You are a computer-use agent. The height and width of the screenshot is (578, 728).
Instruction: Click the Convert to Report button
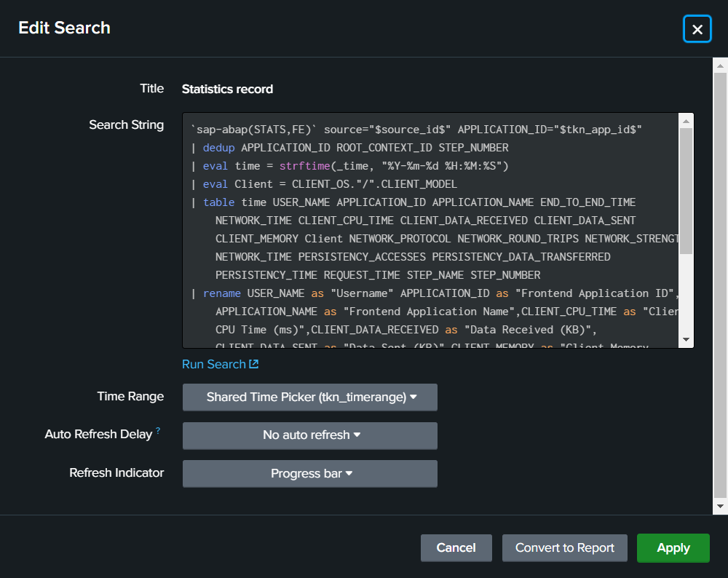point(565,548)
